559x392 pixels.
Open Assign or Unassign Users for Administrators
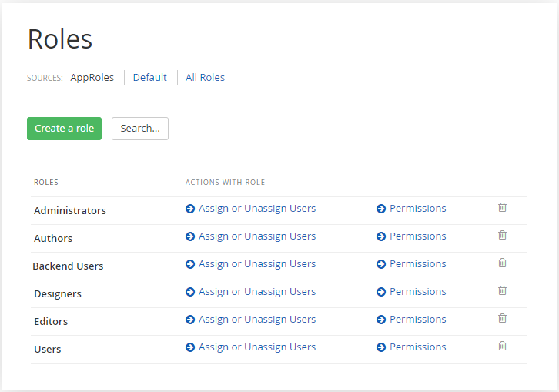pos(256,209)
